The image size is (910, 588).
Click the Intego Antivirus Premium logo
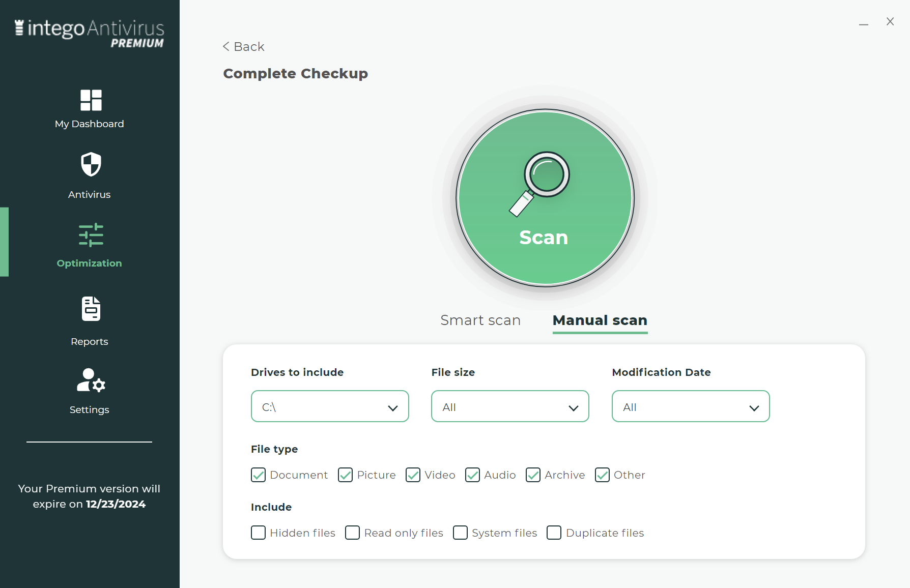click(90, 34)
